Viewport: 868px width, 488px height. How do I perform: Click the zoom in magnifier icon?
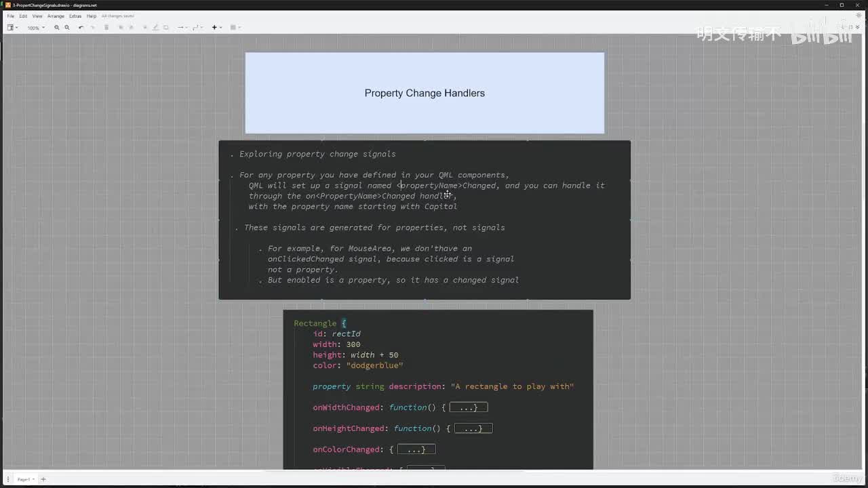(57, 28)
